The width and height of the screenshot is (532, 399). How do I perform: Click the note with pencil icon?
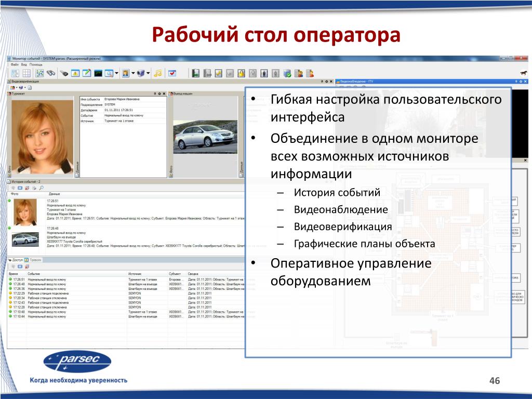[87, 73]
